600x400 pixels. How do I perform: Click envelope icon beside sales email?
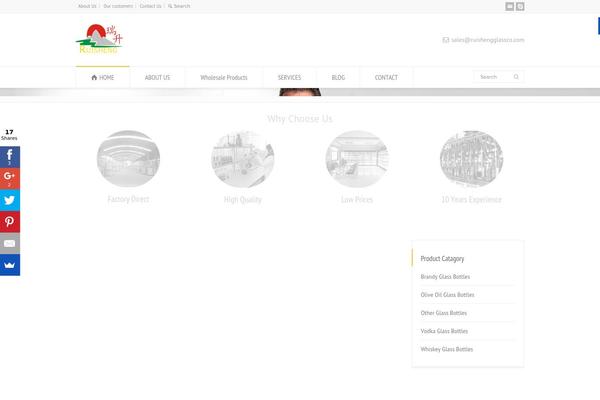[445, 40]
